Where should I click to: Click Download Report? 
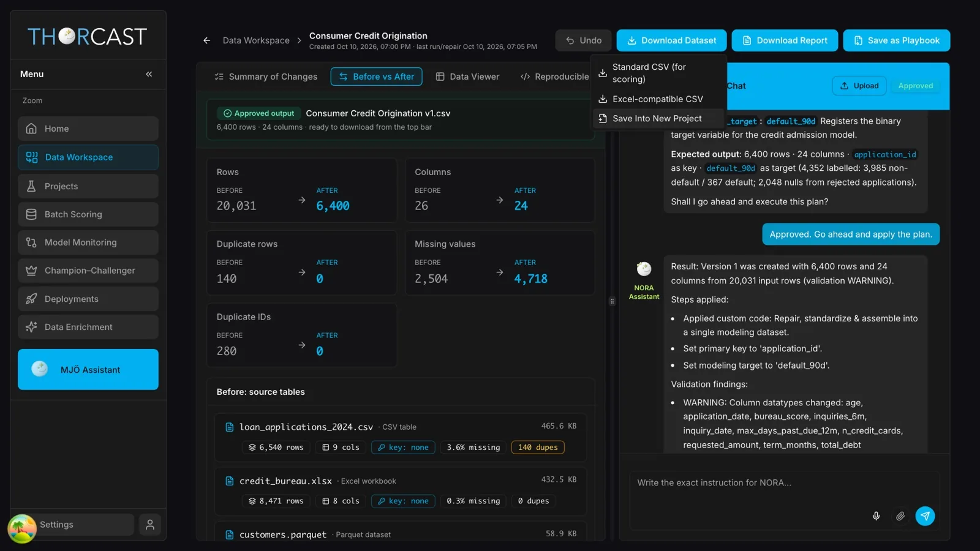click(785, 40)
